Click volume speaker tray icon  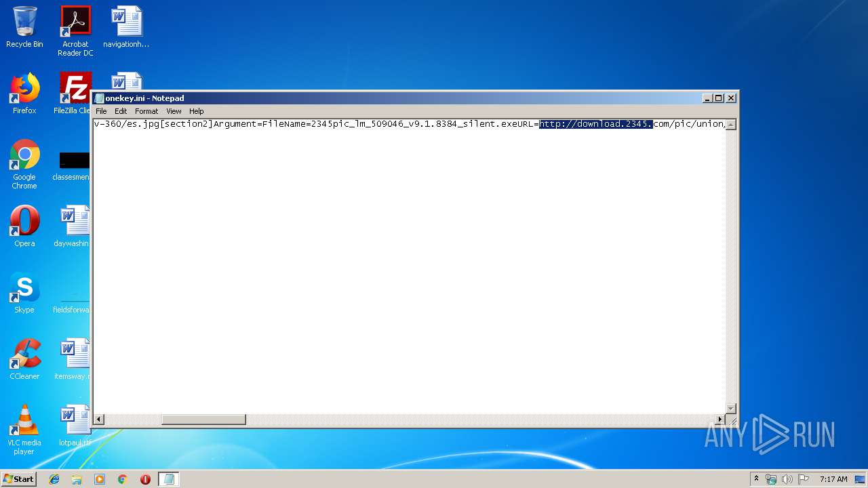point(787,479)
